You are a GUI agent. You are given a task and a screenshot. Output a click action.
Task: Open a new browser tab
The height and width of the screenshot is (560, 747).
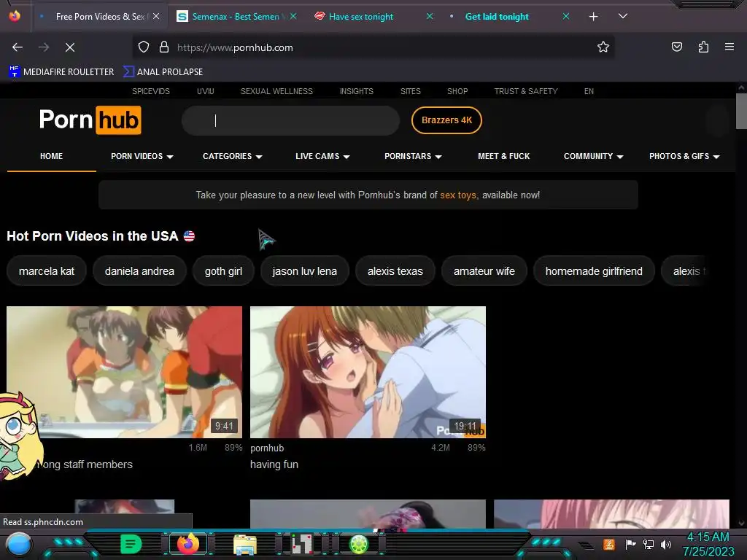[593, 17]
